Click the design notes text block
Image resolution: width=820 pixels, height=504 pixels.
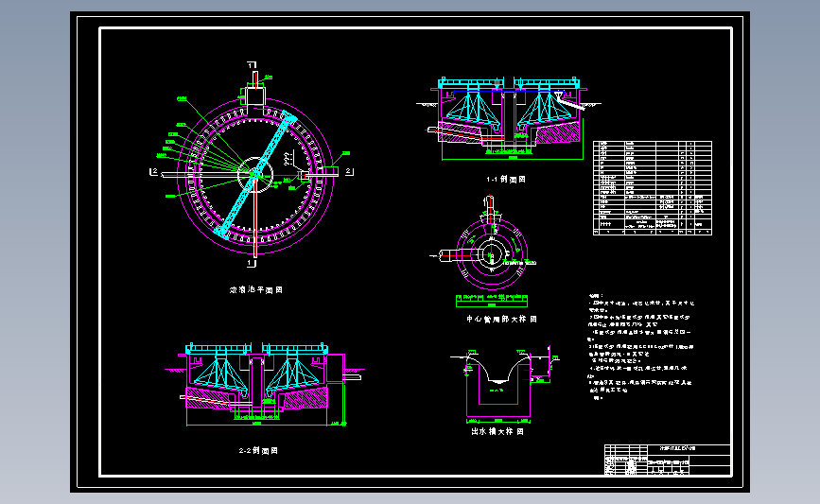(641, 347)
